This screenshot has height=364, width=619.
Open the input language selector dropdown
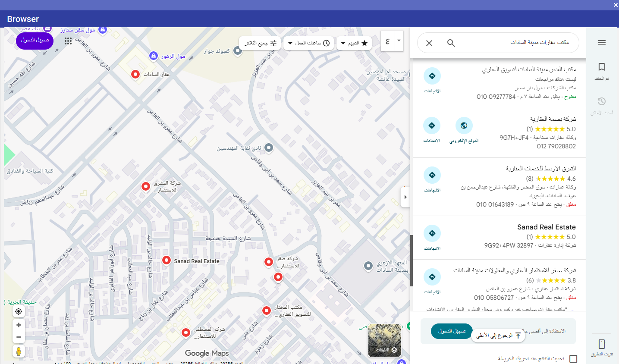coord(399,41)
